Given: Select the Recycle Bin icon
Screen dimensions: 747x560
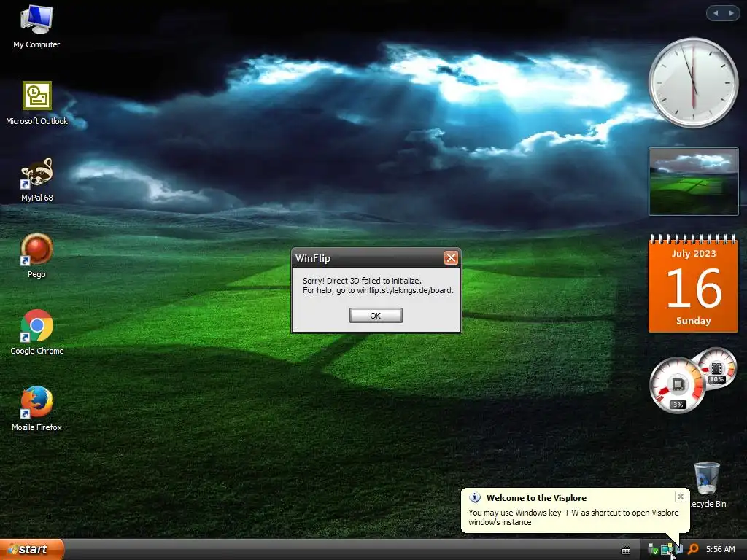Looking at the screenshot, I should [x=708, y=485].
